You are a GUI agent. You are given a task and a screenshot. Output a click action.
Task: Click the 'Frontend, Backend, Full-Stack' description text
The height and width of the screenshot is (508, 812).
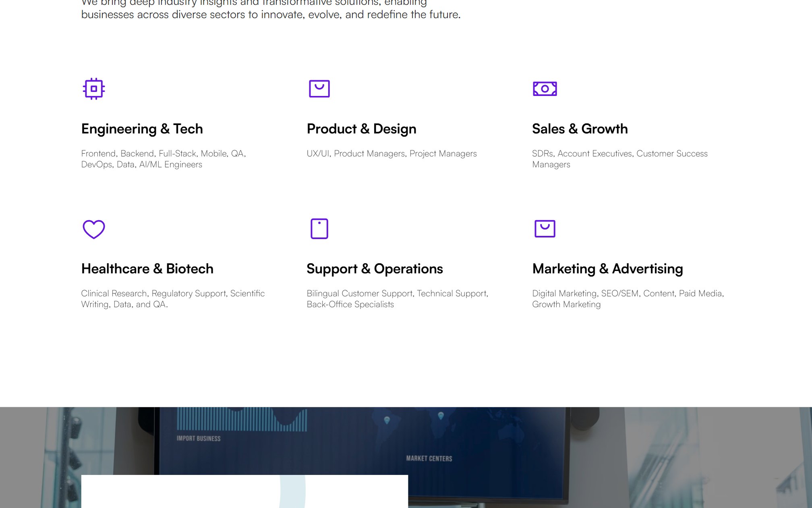164,159
